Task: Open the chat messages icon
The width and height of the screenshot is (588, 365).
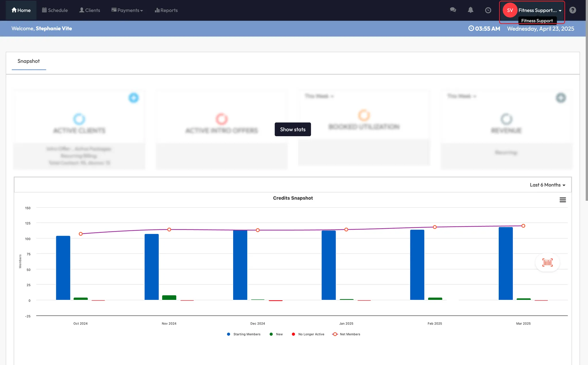Action: pos(453,10)
